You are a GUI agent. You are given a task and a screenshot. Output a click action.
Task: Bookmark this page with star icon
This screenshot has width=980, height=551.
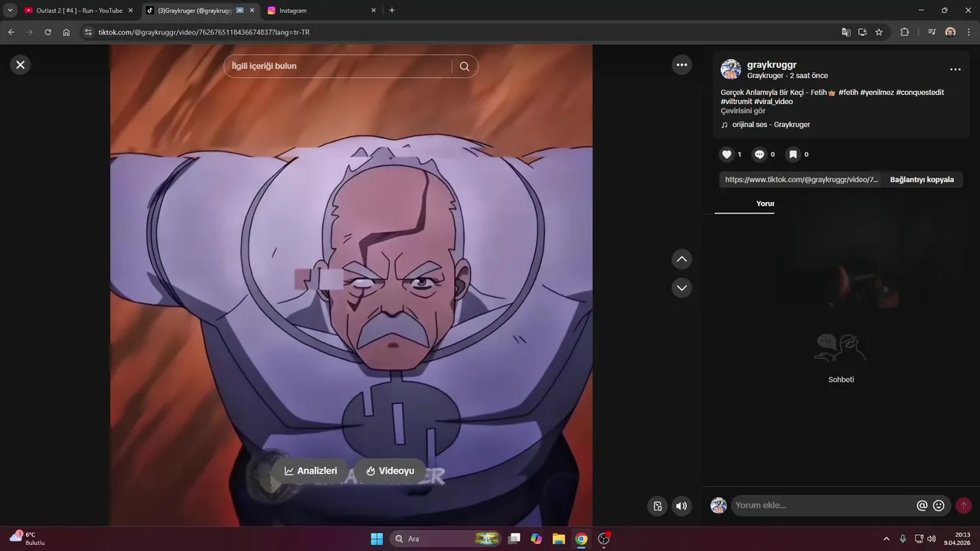(879, 32)
